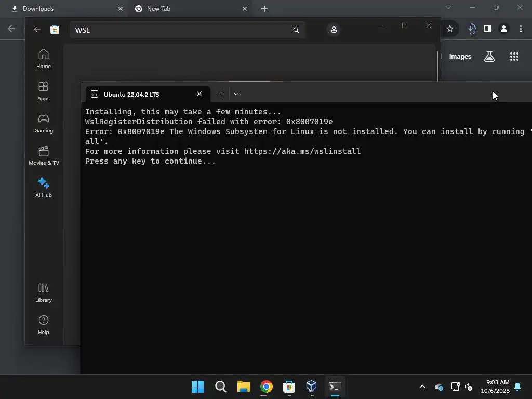The width and height of the screenshot is (532, 399).
Task: Switch to Chrome on the taskbar
Action: pos(267,387)
